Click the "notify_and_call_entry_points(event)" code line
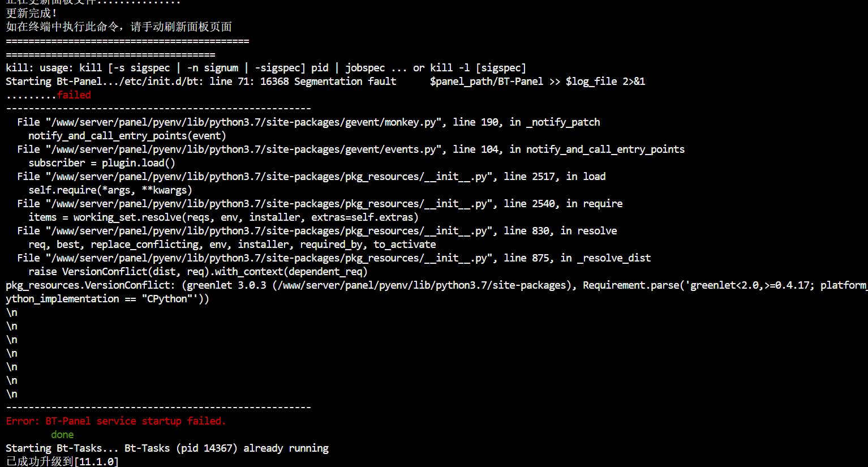The height and width of the screenshot is (467, 868). (x=127, y=136)
